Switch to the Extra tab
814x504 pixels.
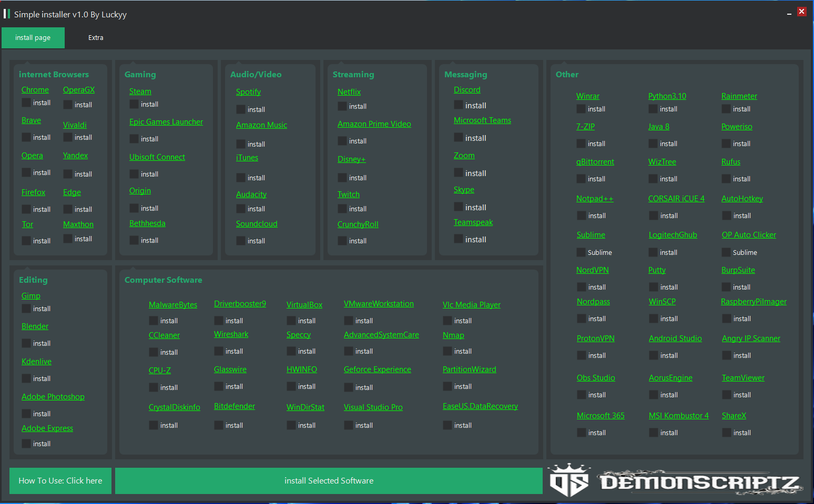[96, 38]
